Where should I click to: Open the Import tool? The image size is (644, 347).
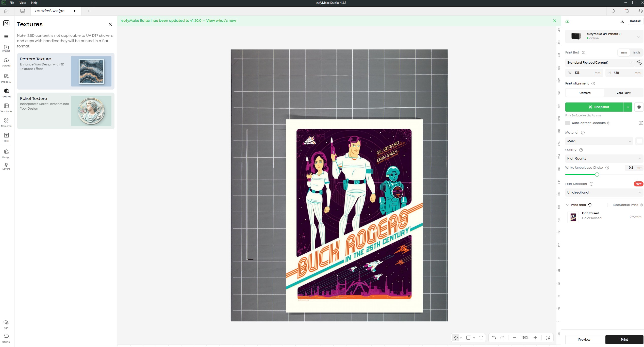coord(6,48)
